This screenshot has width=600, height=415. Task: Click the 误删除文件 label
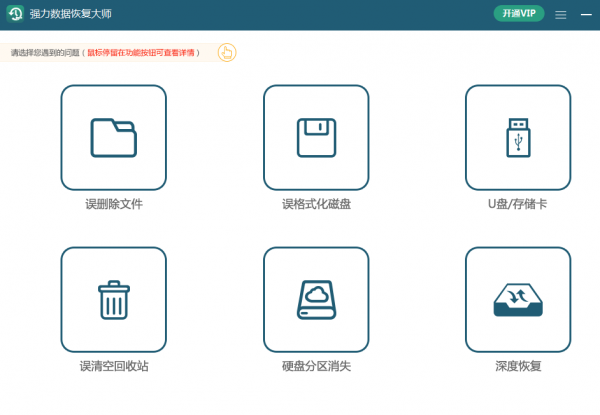click(x=114, y=204)
